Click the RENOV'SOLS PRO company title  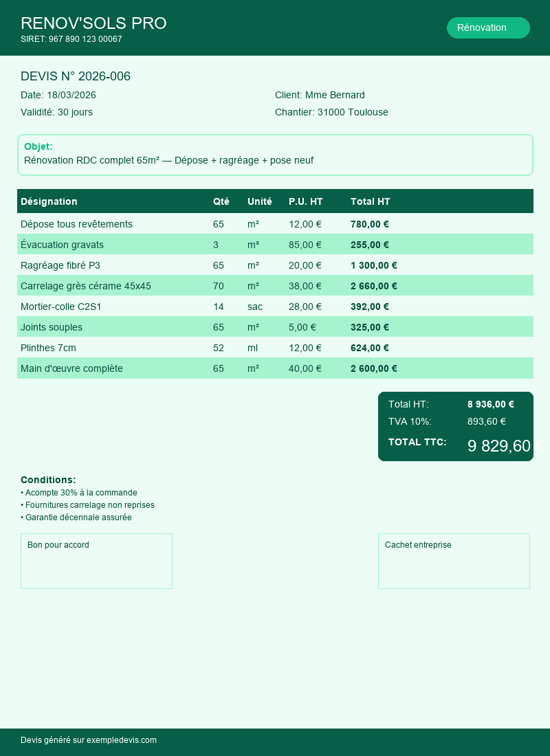(x=93, y=23)
